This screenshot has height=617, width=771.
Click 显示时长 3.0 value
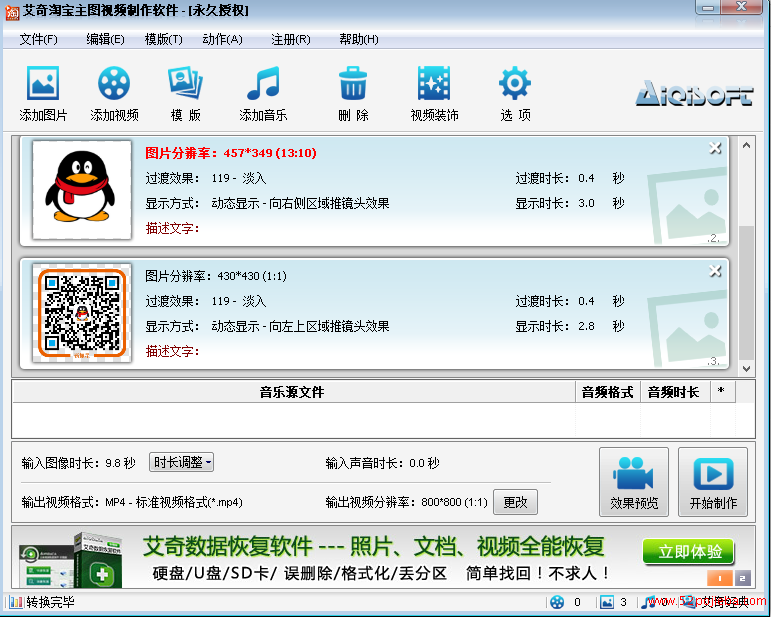click(586, 203)
